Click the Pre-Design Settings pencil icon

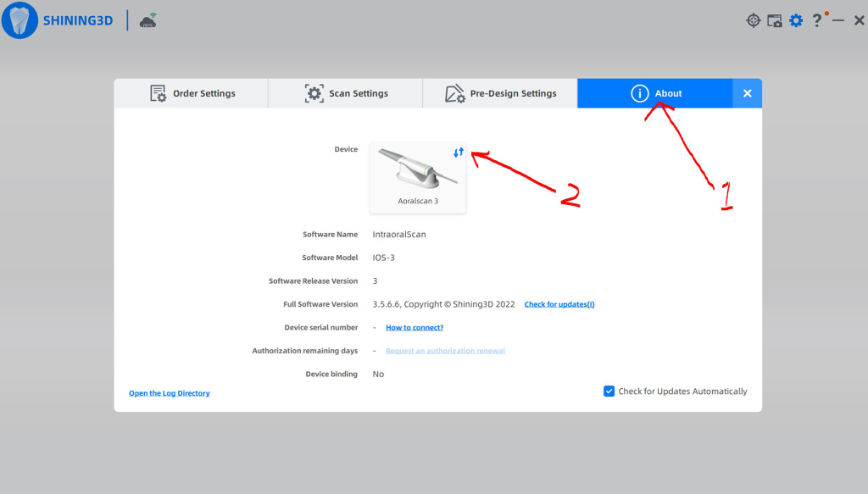(454, 93)
